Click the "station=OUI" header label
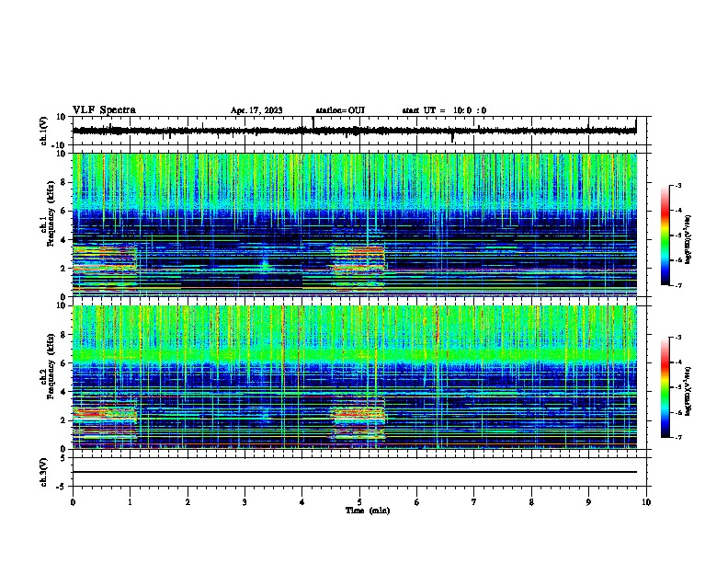728x563 pixels. click(340, 110)
